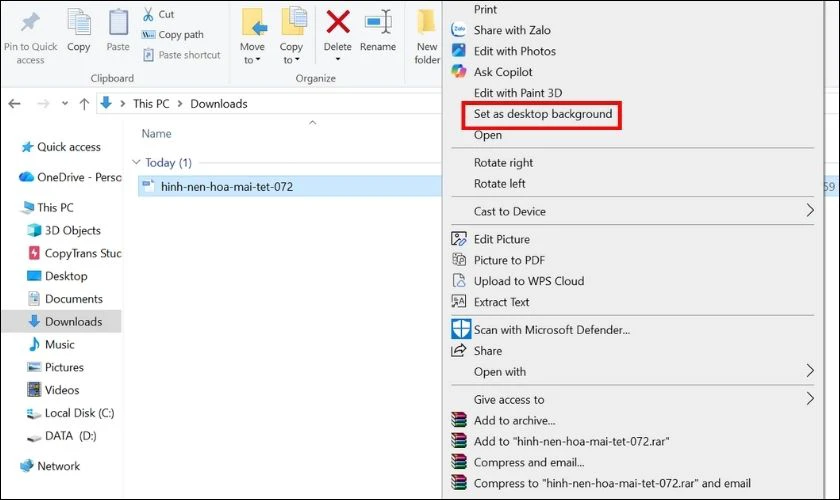Open the Copy to dropdown
840x500 pixels.
point(291,60)
